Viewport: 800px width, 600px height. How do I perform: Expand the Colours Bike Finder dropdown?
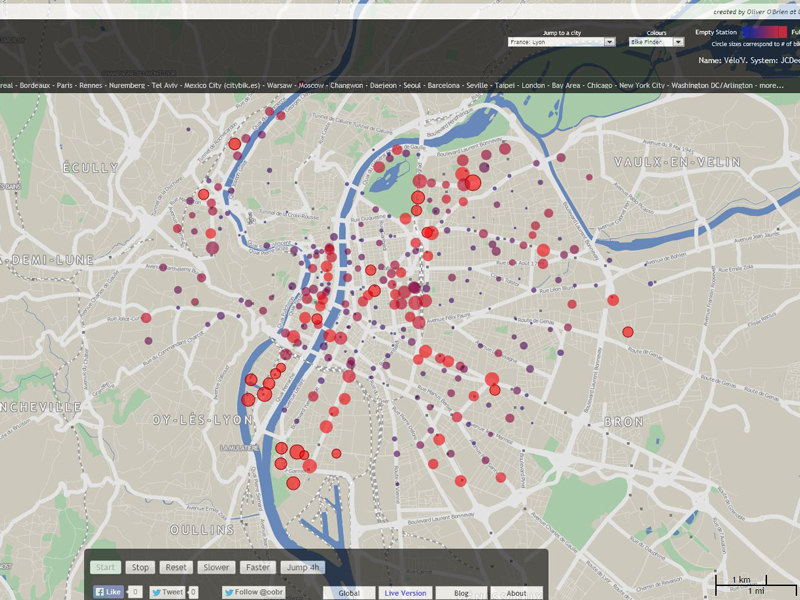[656, 42]
